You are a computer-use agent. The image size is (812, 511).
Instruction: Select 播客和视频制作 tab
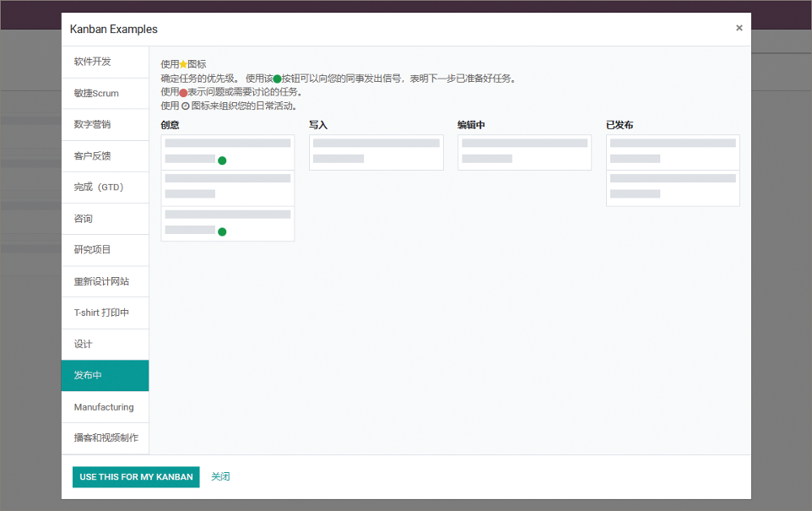click(105, 438)
